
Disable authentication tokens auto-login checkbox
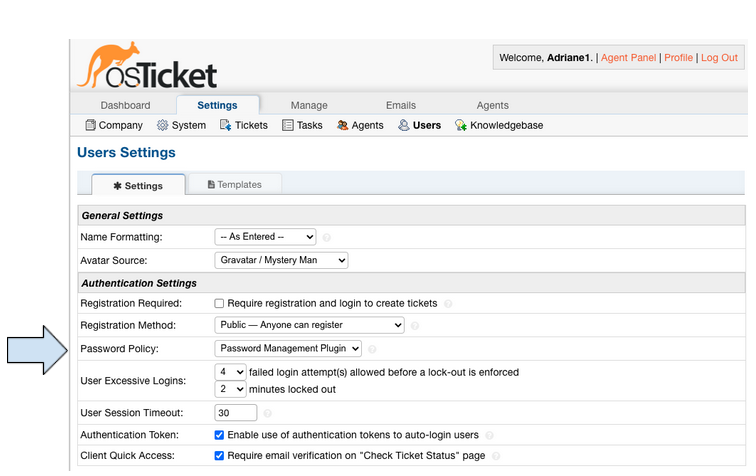(219, 435)
